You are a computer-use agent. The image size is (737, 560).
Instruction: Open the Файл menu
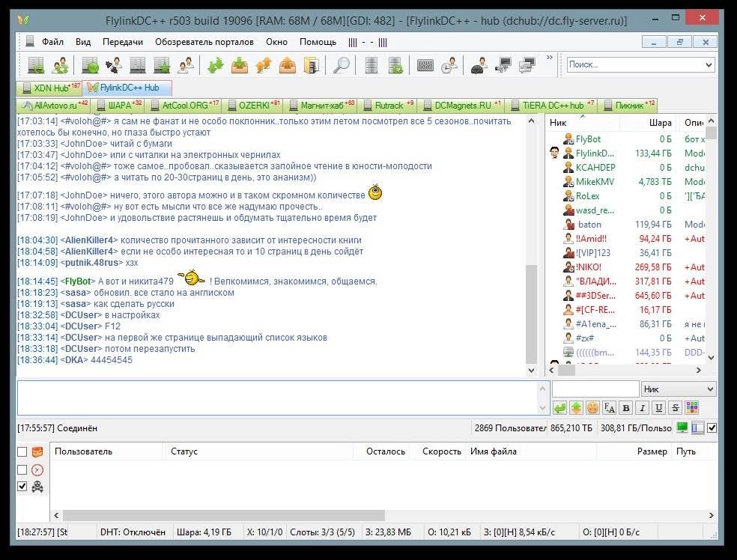(52, 42)
